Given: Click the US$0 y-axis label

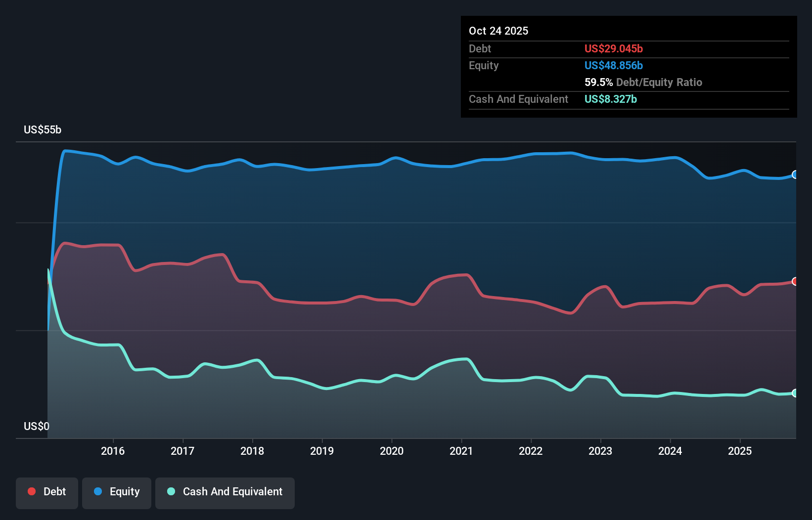Looking at the screenshot, I should point(37,426).
